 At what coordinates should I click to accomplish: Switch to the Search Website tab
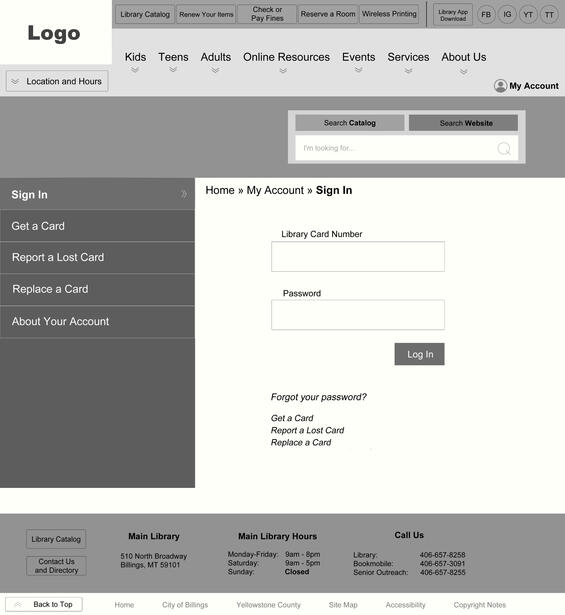pos(463,123)
